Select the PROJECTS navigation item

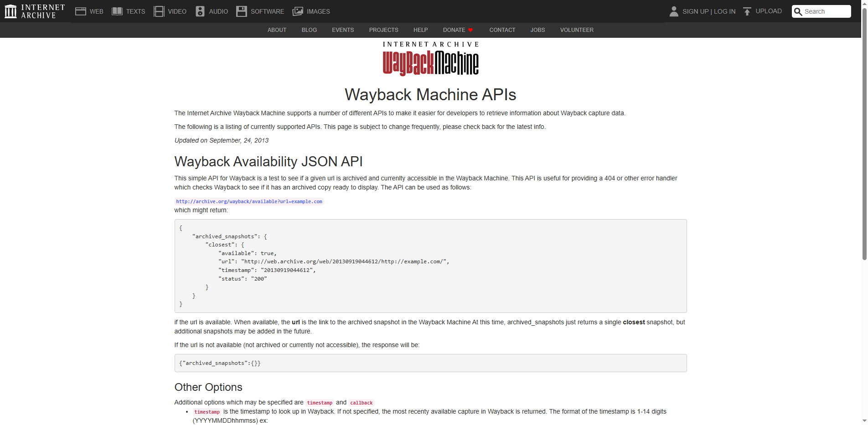(383, 30)
